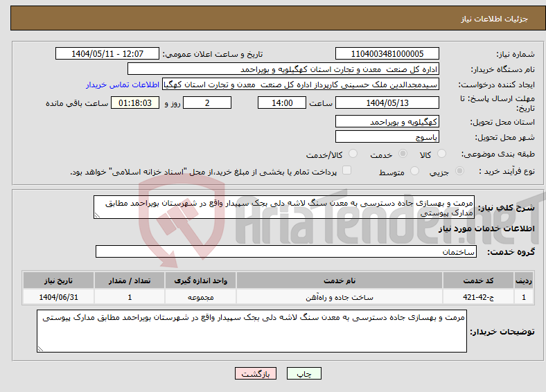The image size is (546, 392).
Task: Click the request creator field
Action: coord(301,84)
